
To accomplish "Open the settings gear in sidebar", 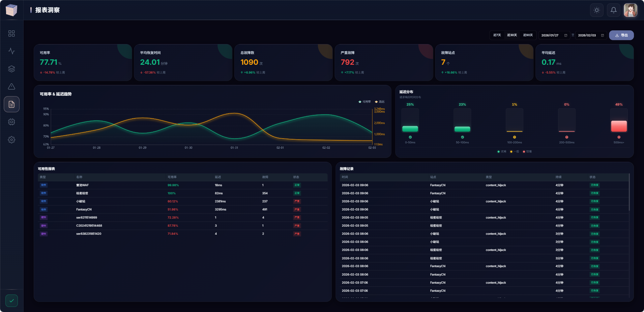I will (x=11, y=140).
